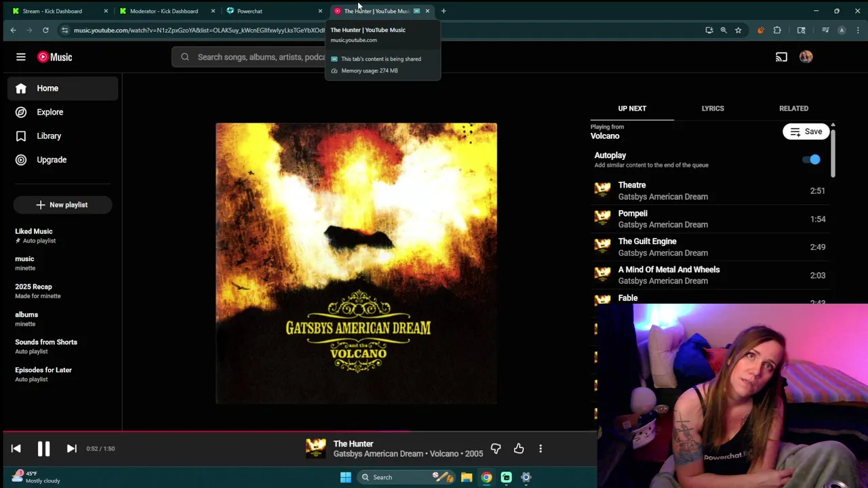Open the Library page
868x488 pixels.
(62, 136)
